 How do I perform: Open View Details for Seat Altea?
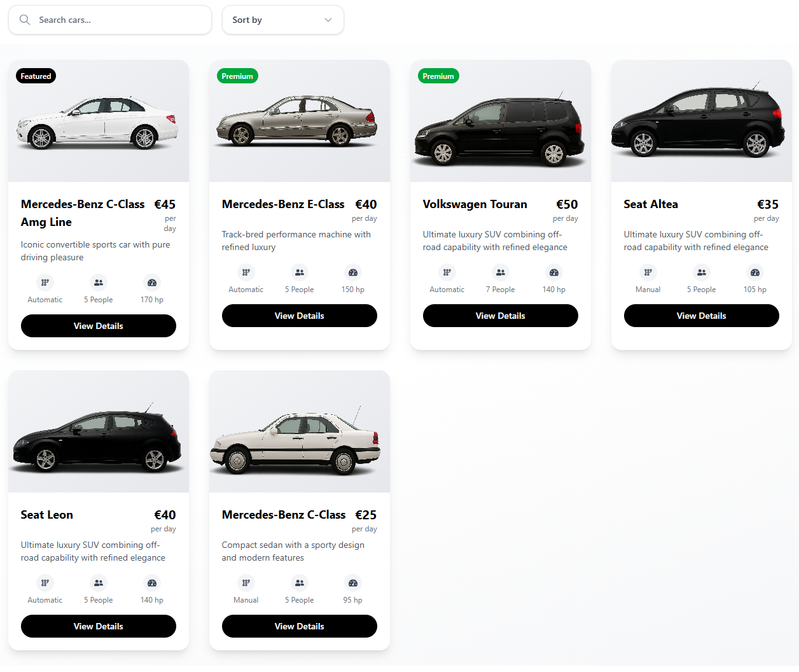(x=701, y=316)
